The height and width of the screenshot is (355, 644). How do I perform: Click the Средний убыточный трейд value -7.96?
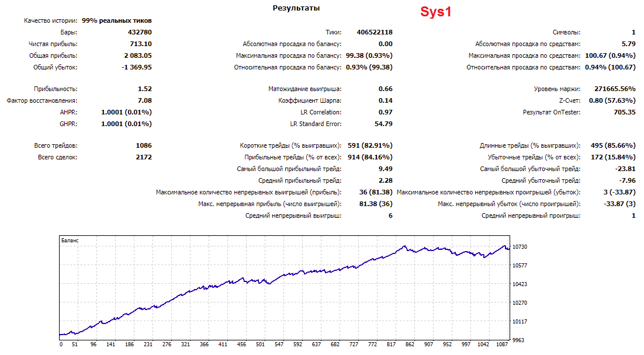(627, 180)
